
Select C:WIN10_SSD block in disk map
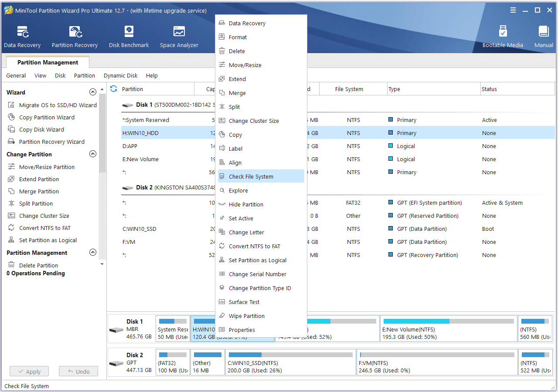click(x=291, y=362)
